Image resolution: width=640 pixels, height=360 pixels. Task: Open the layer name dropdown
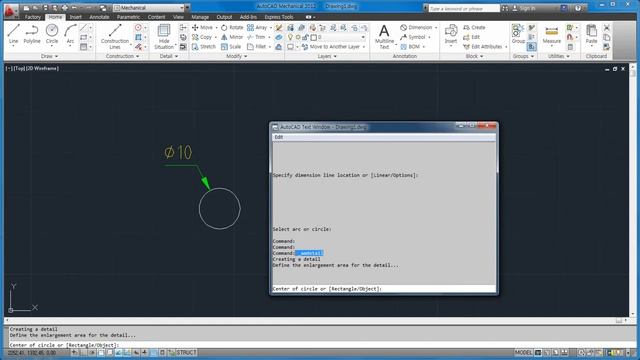(338, 37)
